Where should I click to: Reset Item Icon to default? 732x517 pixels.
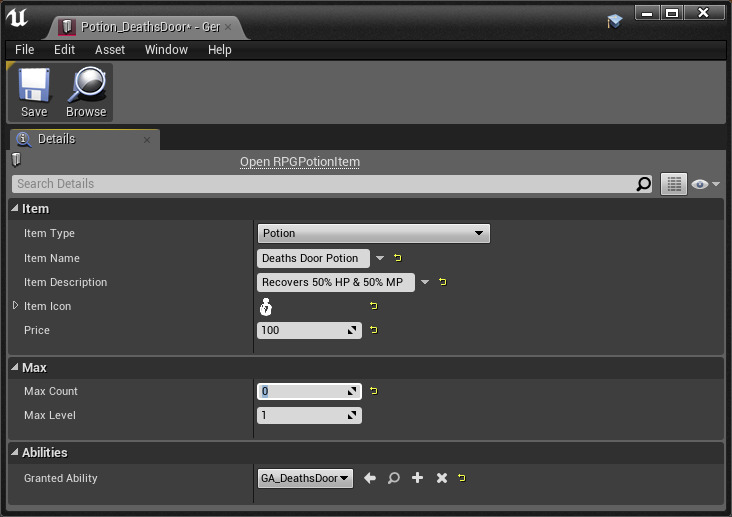pos(373,306)
